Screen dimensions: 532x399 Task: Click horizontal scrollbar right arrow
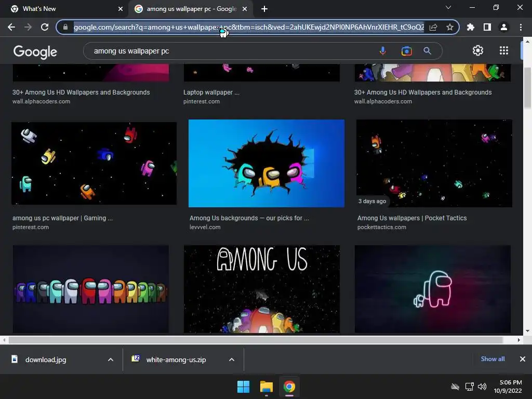(x=519, y=340)
